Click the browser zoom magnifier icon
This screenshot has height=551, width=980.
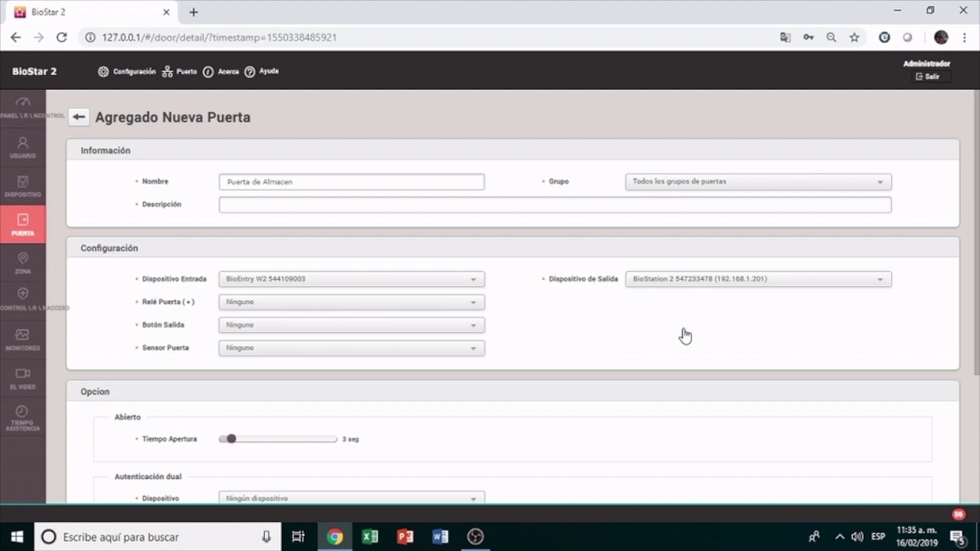point(831,37)
